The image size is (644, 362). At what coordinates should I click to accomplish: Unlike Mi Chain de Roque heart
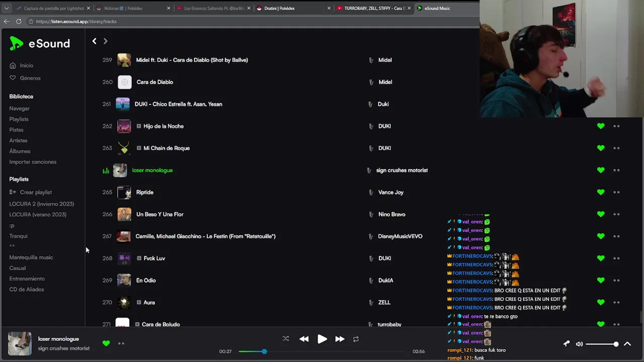click(x=601, y=148)
